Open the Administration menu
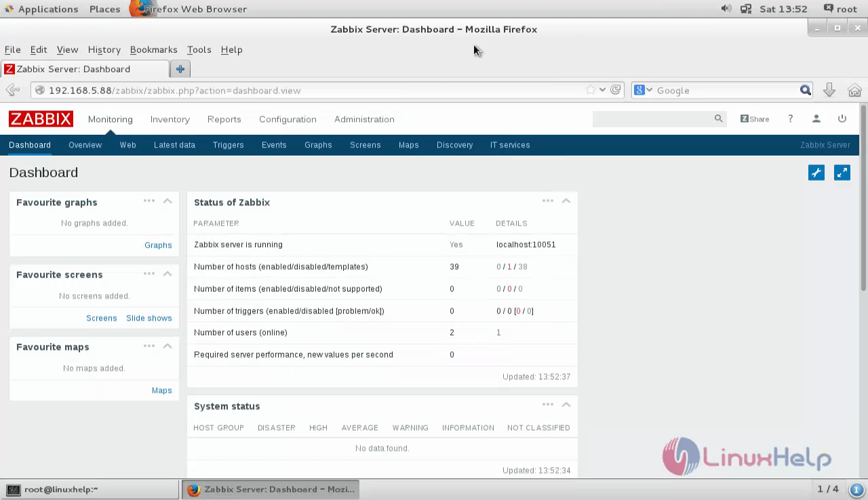The width and height of the screenshot is (868, 500). [x=364, y=119]
